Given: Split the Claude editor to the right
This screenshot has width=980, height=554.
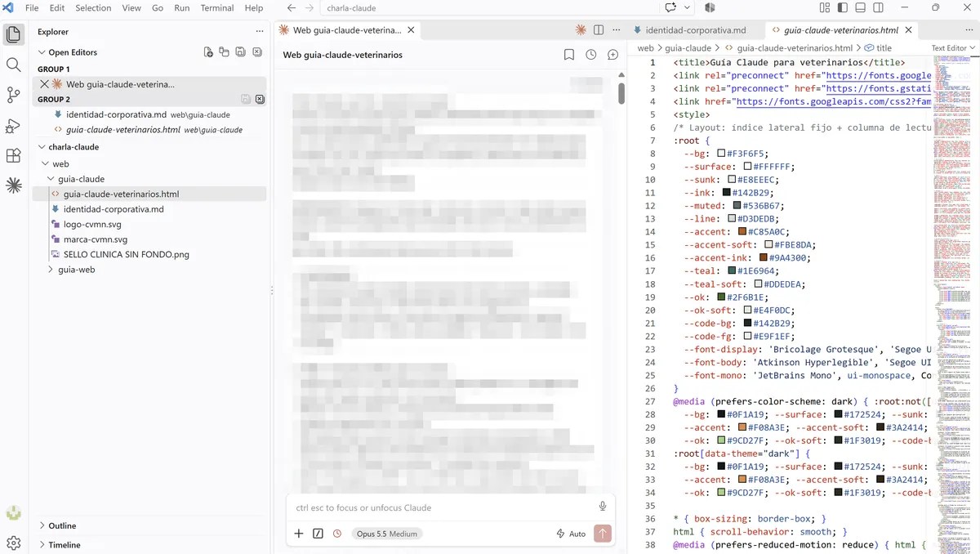Looking at the screenshot, I should (599, 30).
